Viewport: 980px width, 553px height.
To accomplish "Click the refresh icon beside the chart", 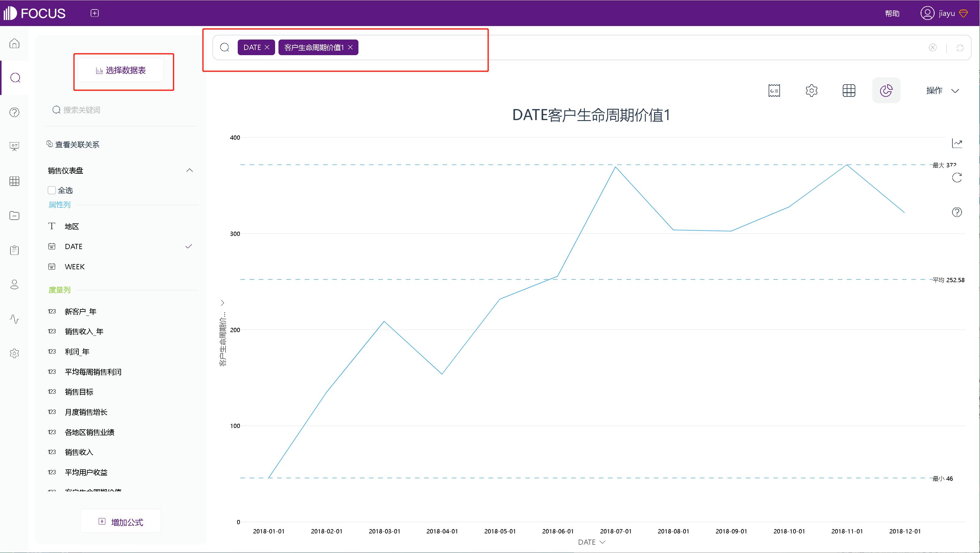I will [x=957, y=177].
